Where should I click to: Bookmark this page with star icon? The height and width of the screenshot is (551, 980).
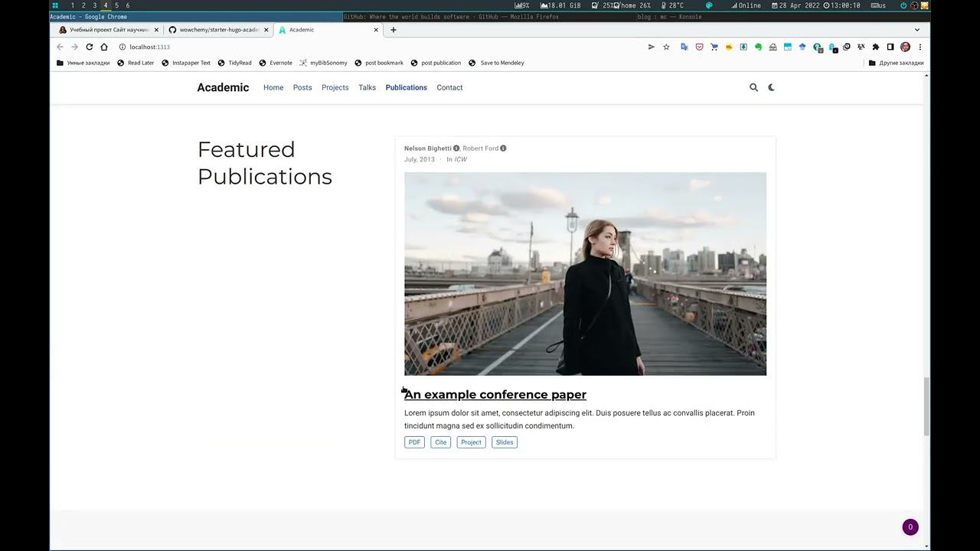coord(666,47)
